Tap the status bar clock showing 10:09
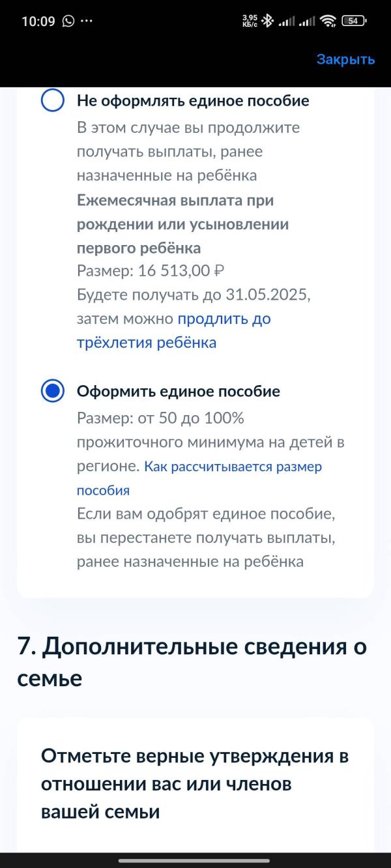 tap(38, 21)
